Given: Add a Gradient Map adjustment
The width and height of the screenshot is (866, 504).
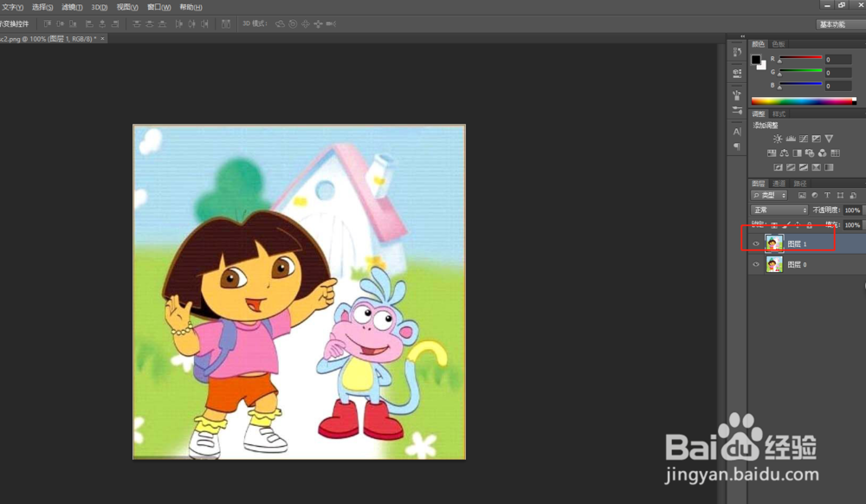Looking at the screenshot, I should click(829, 167).
